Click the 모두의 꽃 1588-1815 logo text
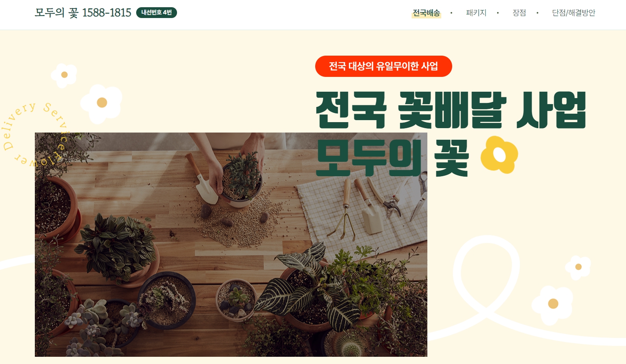This screenshot has width=626, height=364. (x=83, y=13)
